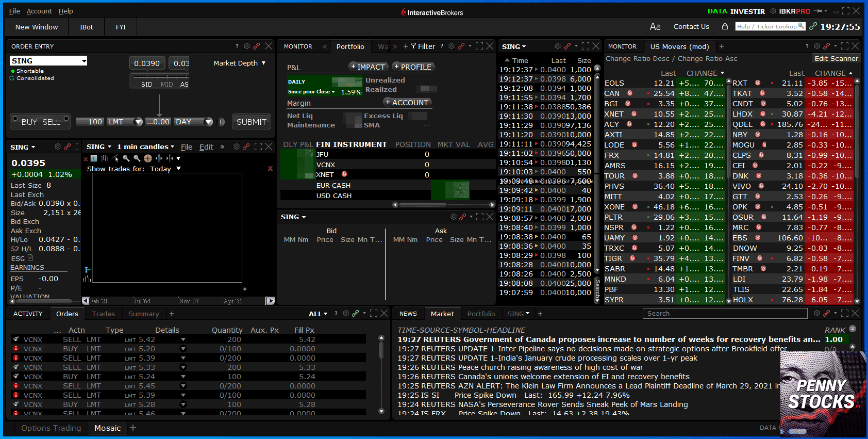Add a new layout tab next to Mosaic
The image size is (868, 439).
[x=133, y=428]
